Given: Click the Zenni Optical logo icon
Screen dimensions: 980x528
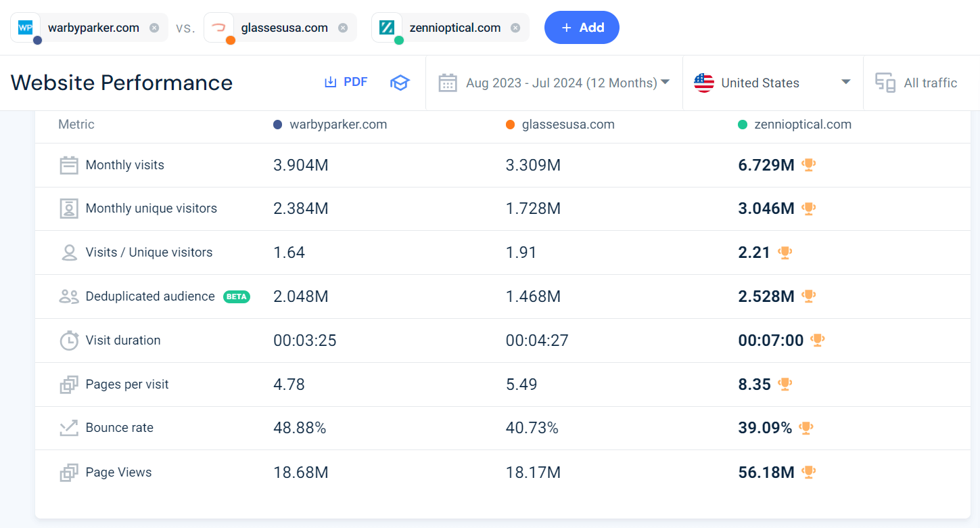Looking at the screenshot, I should (x=387, y=28).
